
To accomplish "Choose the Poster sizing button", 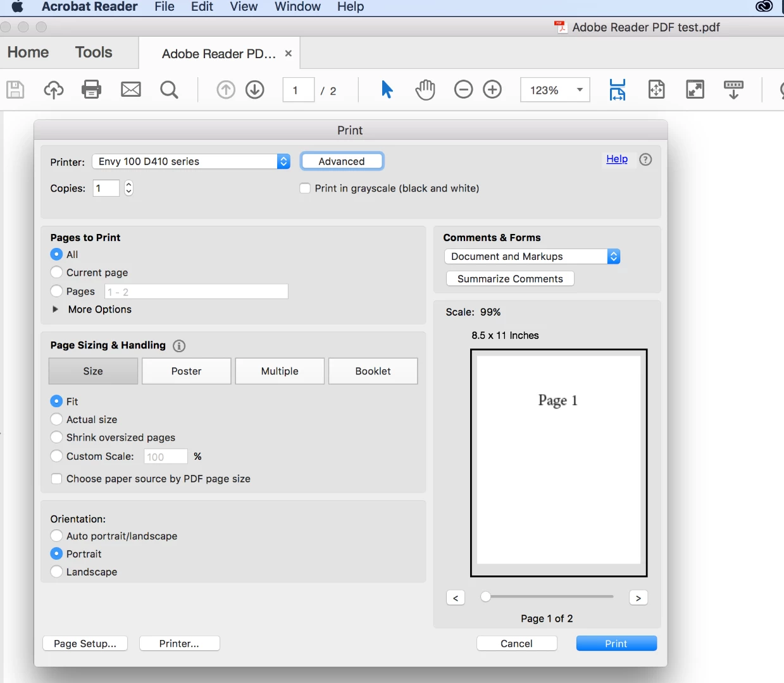I will pyautogui.click(x=187, y=371).
